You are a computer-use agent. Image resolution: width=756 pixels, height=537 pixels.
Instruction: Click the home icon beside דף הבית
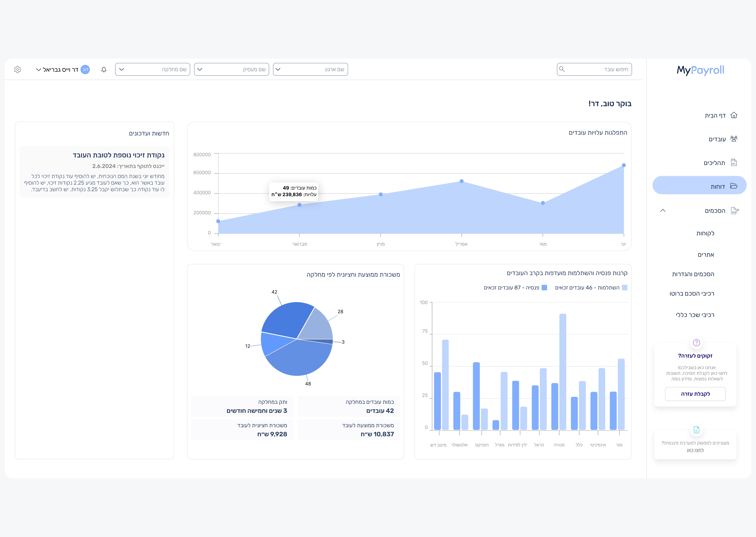(x=734, y=115)
